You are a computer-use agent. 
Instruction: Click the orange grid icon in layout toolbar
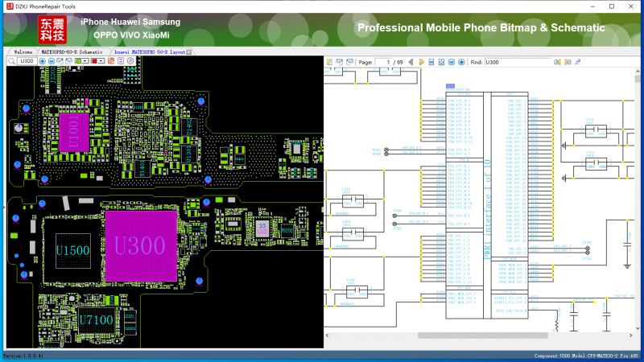coord(111,61)
